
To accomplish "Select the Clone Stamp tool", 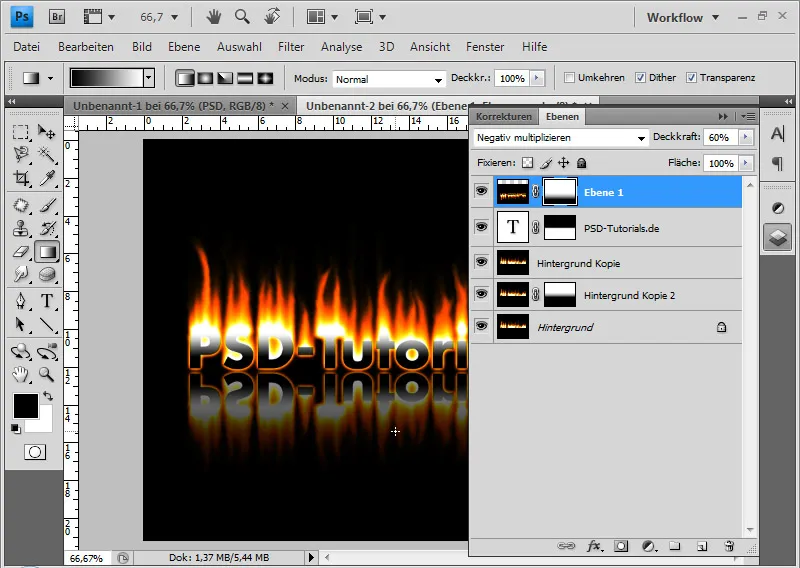I will click(x=20, y=228).
